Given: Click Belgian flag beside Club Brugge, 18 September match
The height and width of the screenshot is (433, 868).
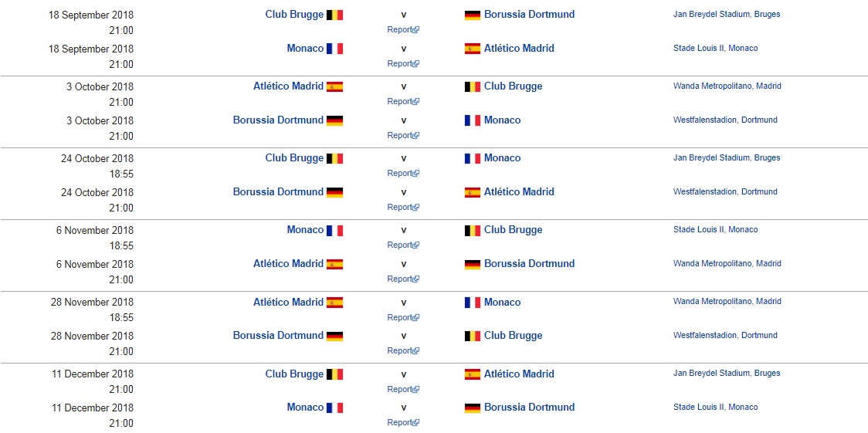Looking at the screenshot, I should (x=334, y=15).
